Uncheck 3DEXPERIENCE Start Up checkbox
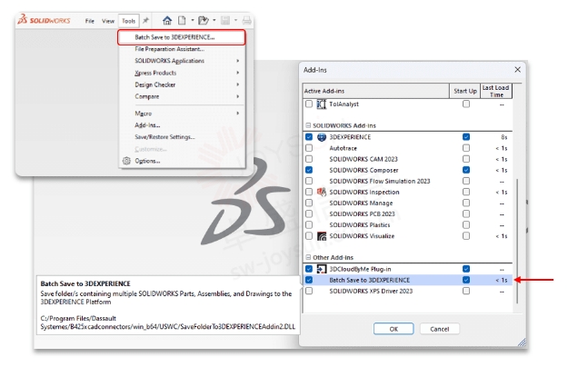This screenshot has width=588, height=367. click(x=465, y=137)
